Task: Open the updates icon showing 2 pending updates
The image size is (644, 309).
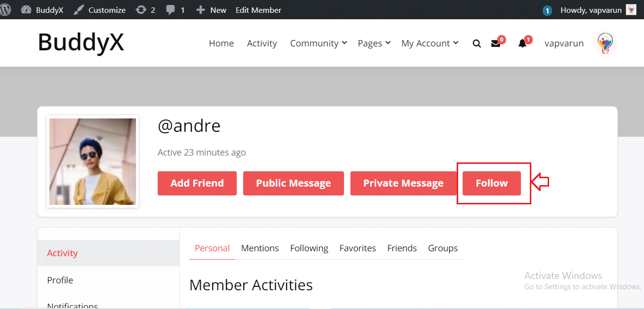Action: [145, 9]
